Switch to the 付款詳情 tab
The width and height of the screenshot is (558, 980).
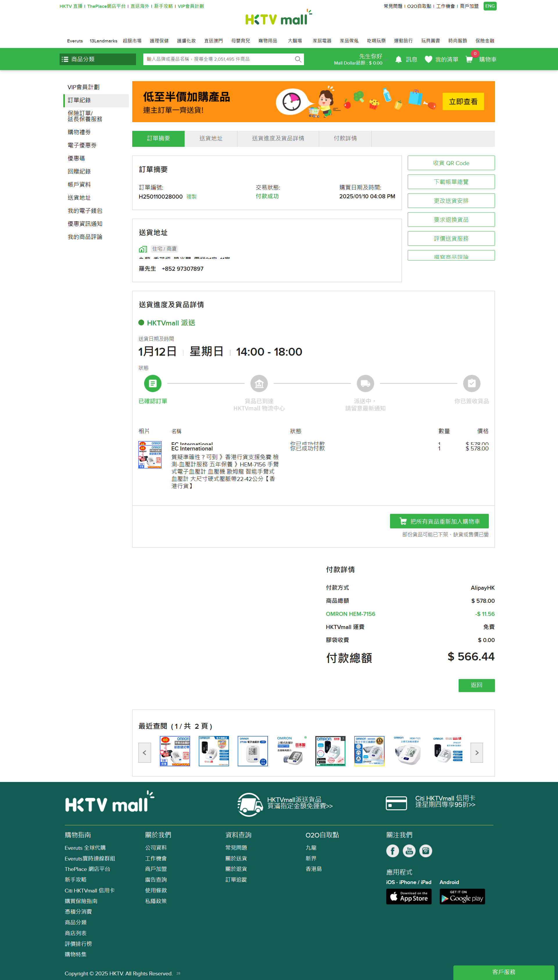coord(345,138)
